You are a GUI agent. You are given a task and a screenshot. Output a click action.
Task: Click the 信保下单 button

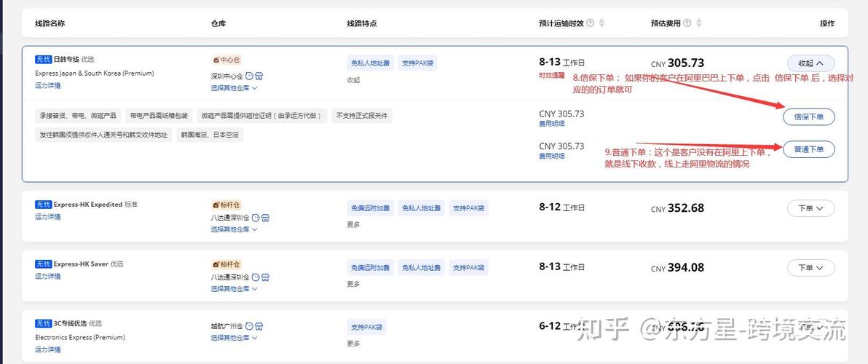[x=808, y=116]
